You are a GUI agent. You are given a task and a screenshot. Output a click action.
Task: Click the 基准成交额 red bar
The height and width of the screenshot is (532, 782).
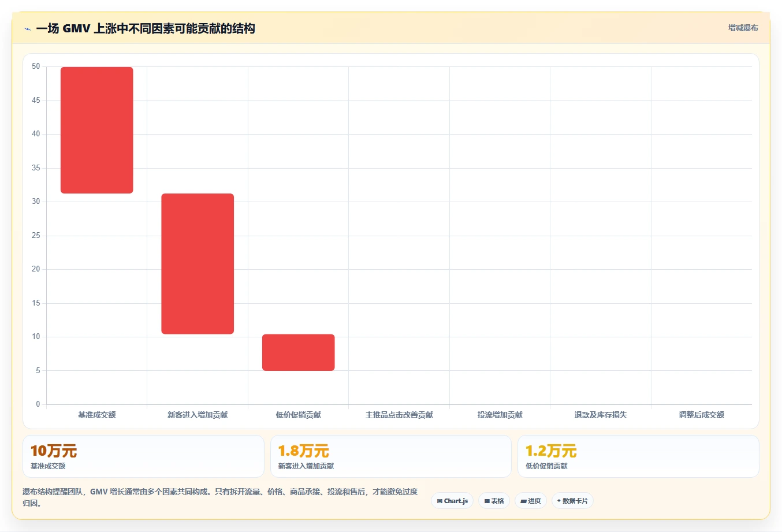tap(97, 130)
